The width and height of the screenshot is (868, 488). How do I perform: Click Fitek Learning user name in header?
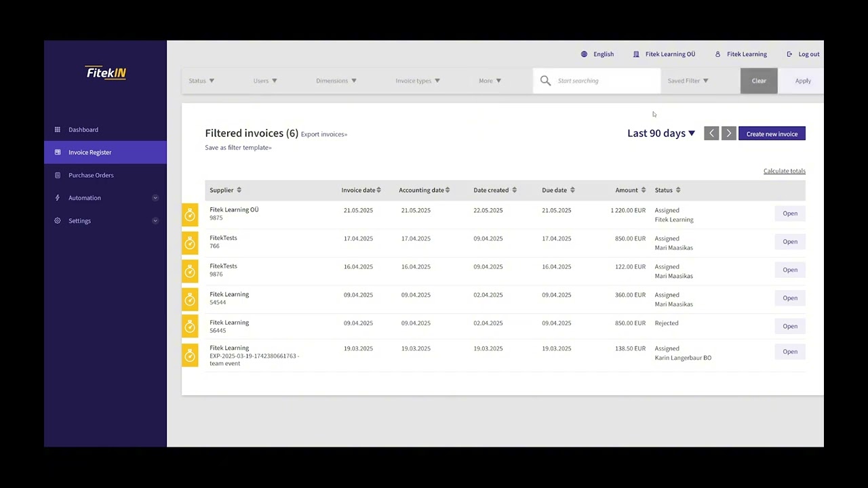pos(747,54)
